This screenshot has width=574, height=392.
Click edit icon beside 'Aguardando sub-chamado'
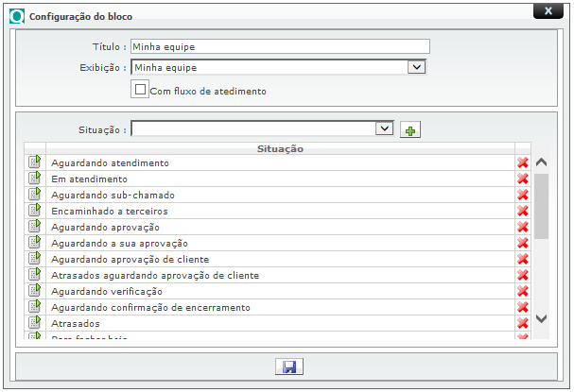click(x=35, y=195)
